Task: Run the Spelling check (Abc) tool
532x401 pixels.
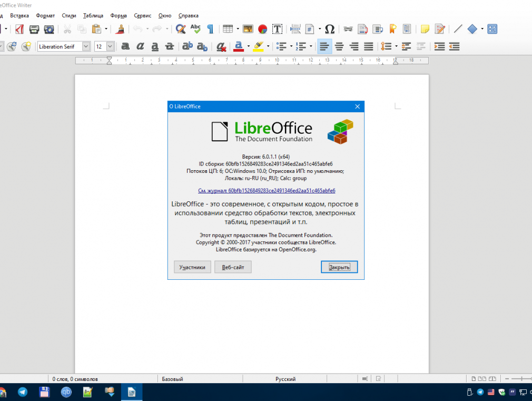Action: point(195,29)
